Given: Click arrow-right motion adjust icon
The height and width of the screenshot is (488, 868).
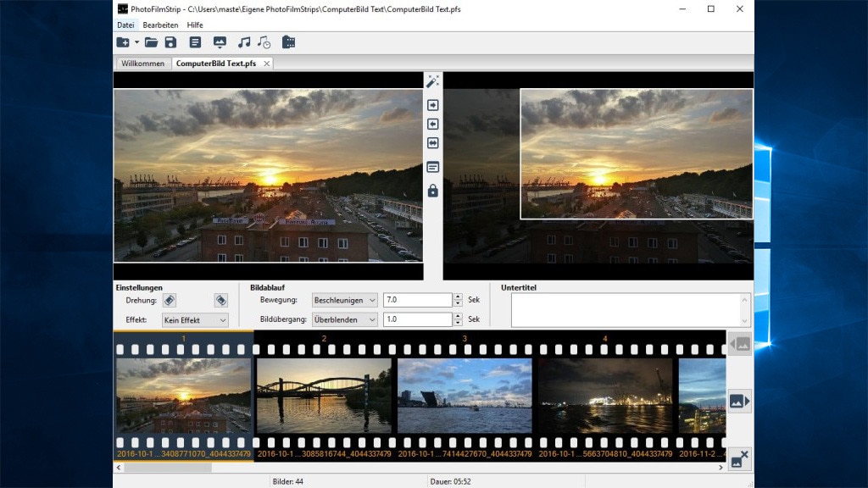Looking at the screenshot, I should (433, 105).
